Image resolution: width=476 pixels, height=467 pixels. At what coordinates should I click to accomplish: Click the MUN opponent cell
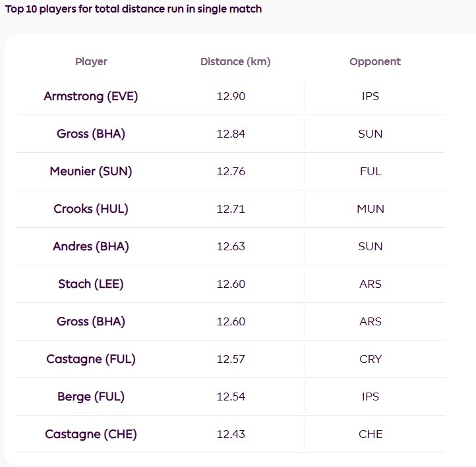coord(371,209)
